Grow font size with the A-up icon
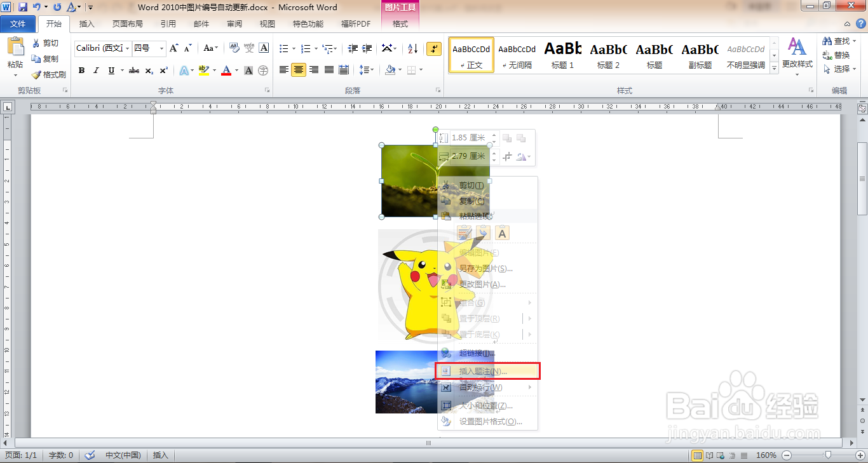868x463 pixels. [174, 48]
